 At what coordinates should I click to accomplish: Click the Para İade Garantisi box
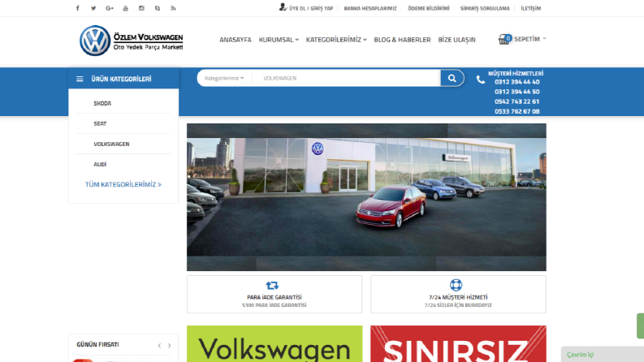coord(274,295)
